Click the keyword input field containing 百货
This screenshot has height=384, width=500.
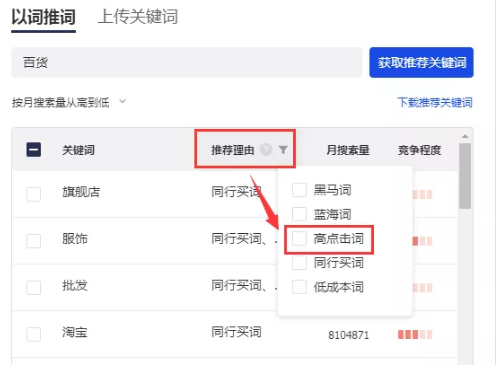click(187, 62)
